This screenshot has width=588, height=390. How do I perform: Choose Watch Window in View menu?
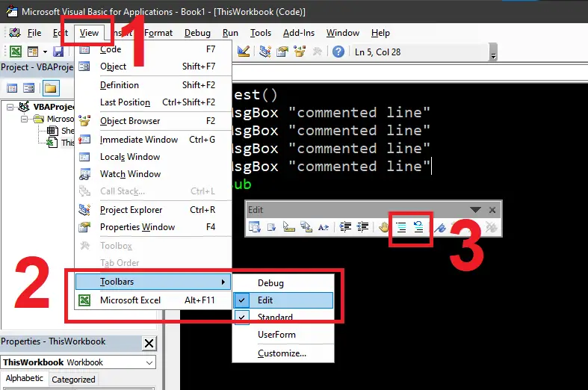pos(154,174)
